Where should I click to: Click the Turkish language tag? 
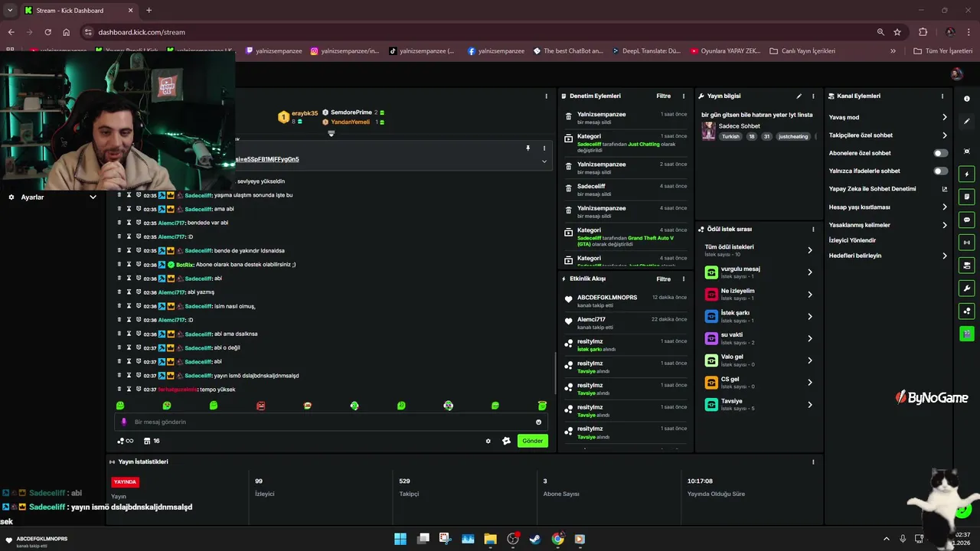point(730,137)
